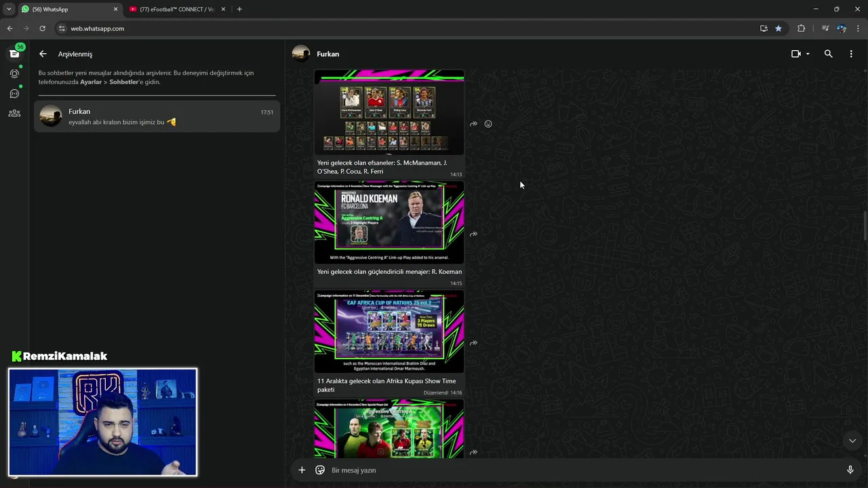Viewport: 868px width, 488px height.
Task: Close the WhatsApp browser tab
Action: point(115,9)
